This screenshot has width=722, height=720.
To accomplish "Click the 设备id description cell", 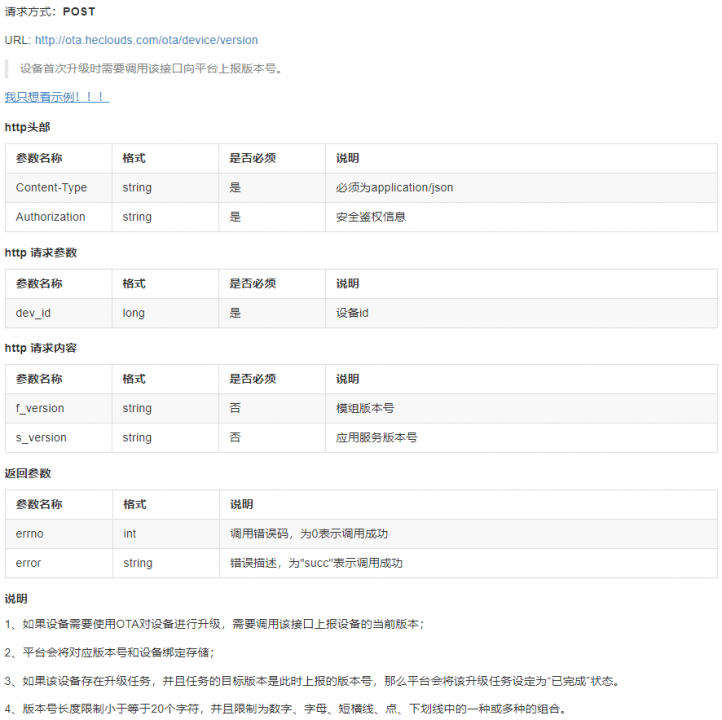I will (521, 313).
